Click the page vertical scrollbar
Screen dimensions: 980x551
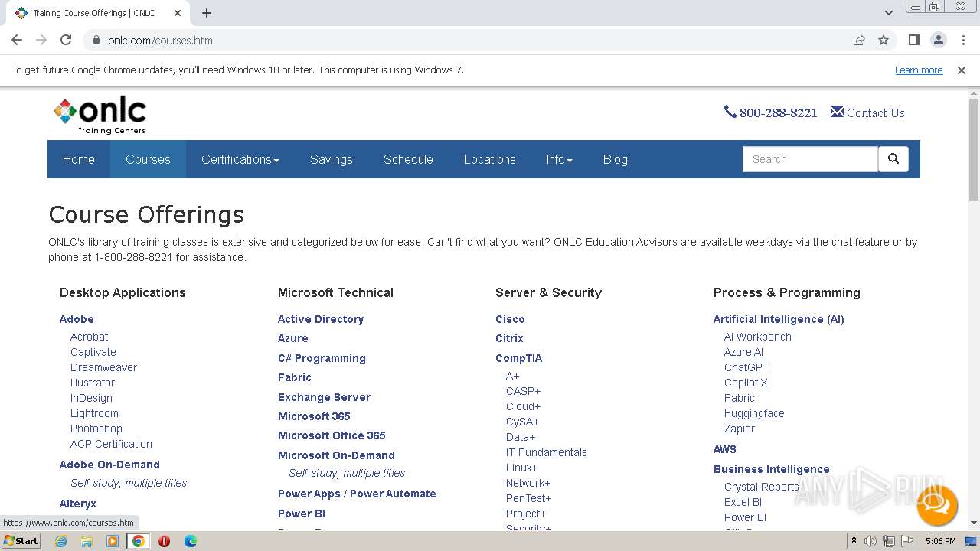point(973,149)
